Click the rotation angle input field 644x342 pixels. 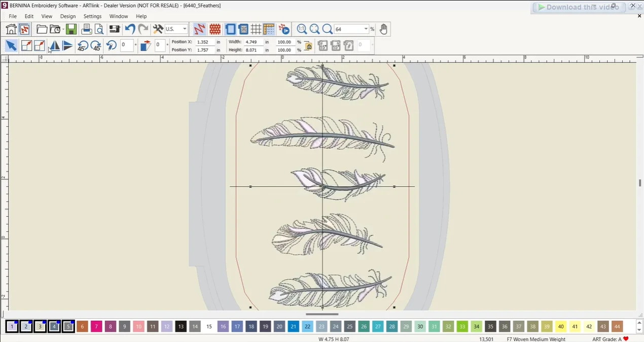pyautogui.click(x=126, y=45)
